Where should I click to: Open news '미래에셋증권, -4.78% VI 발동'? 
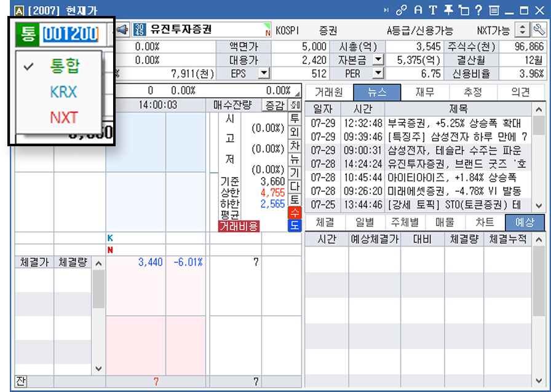coord(454,191)
